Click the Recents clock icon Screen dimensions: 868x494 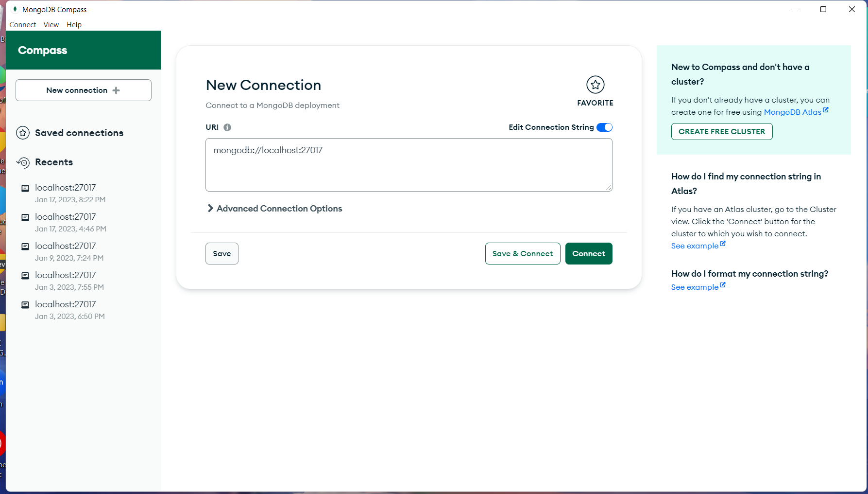coord(23,162)
